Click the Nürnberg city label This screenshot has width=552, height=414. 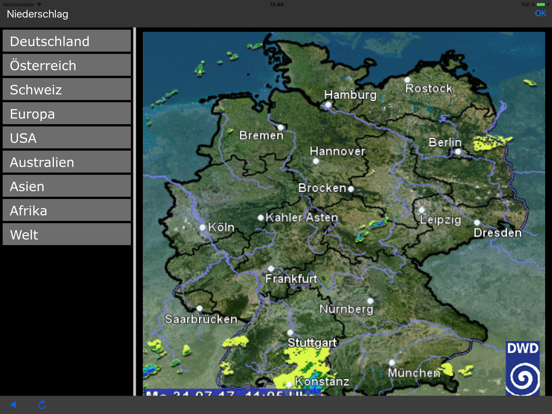[x=346, y=309]
